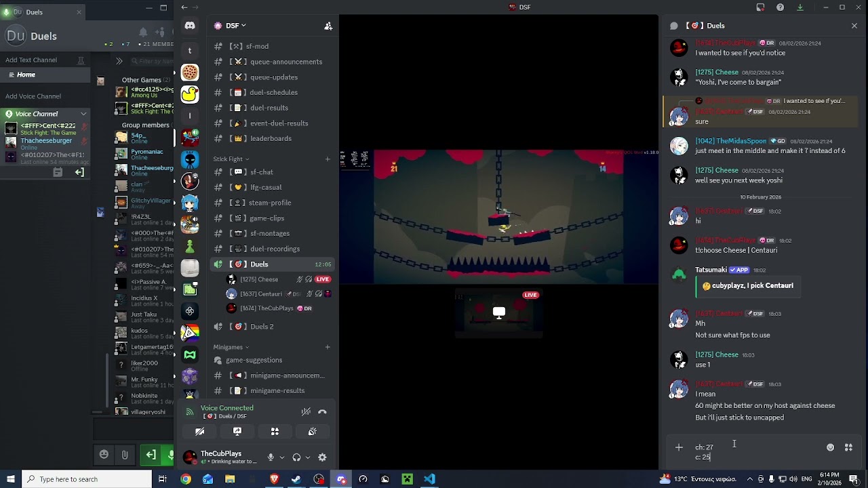868x488 pixels.
Task: Go back with Discord's back arrow
Action: [184, 7]
